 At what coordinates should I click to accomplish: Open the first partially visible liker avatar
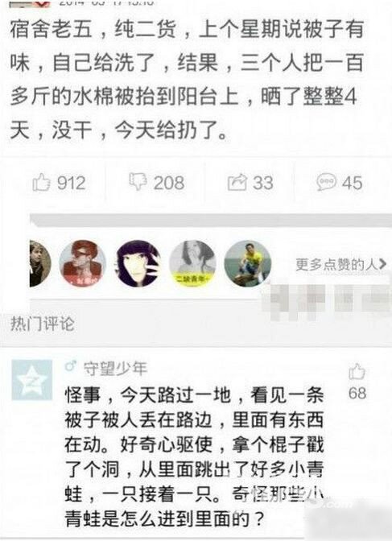coord(40,264)
